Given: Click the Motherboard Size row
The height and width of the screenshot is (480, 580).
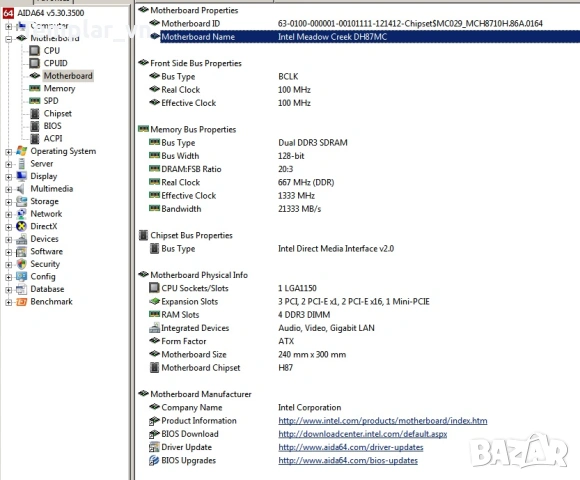Looking at the screenshot, I should click(247, 354).
